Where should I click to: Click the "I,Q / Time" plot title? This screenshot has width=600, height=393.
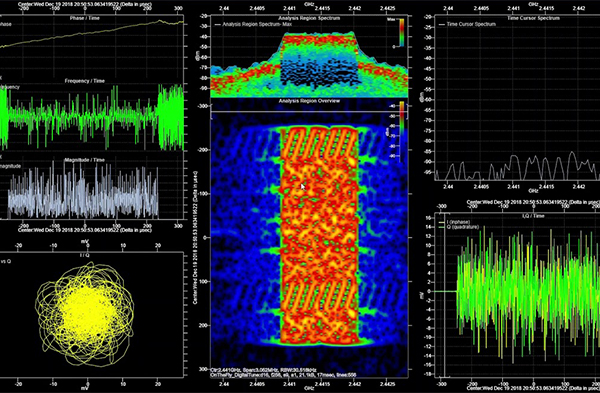[533, 216]
